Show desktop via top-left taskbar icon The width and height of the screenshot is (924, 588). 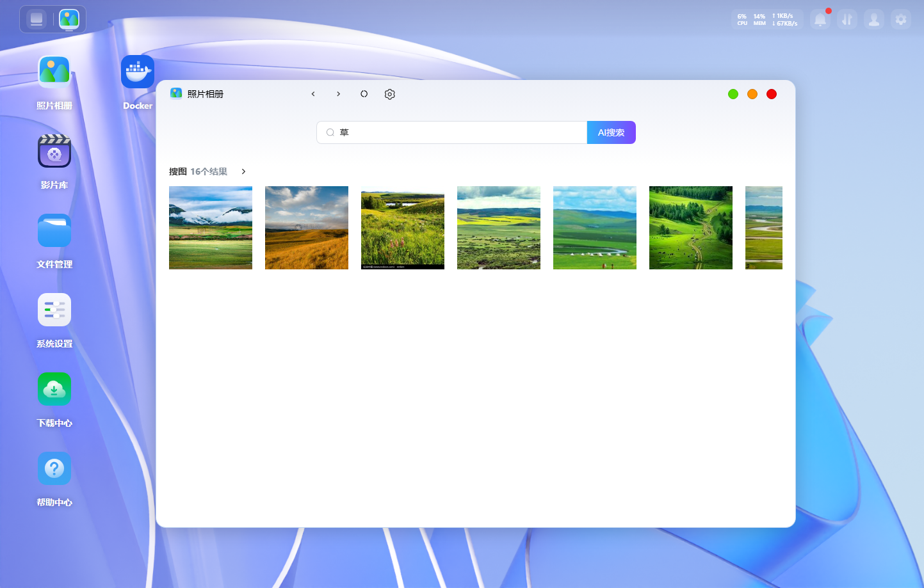(36, 19)
